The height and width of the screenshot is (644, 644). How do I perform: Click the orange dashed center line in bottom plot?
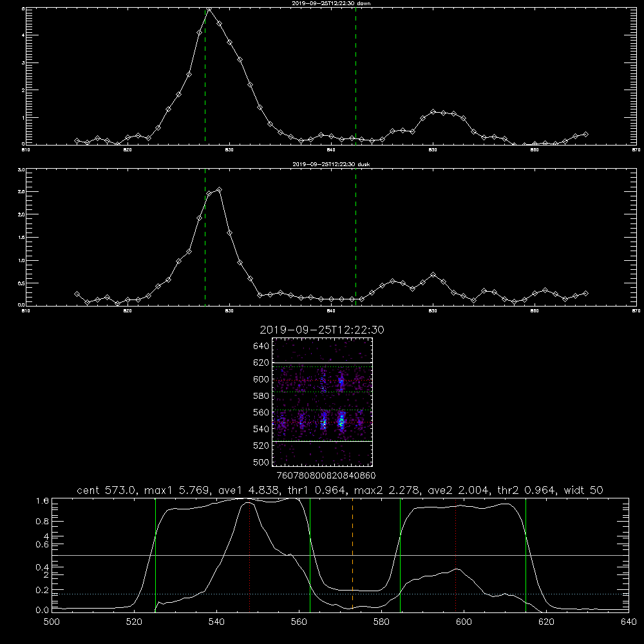(352, 554)
